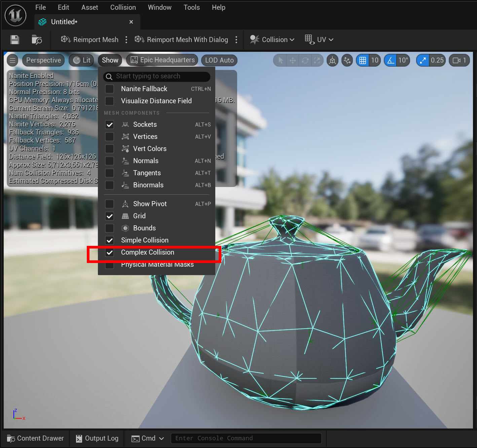Screen dimensions: 477x448
Task: Click the Sockets icon in Show menu
Action: point(125,124)
